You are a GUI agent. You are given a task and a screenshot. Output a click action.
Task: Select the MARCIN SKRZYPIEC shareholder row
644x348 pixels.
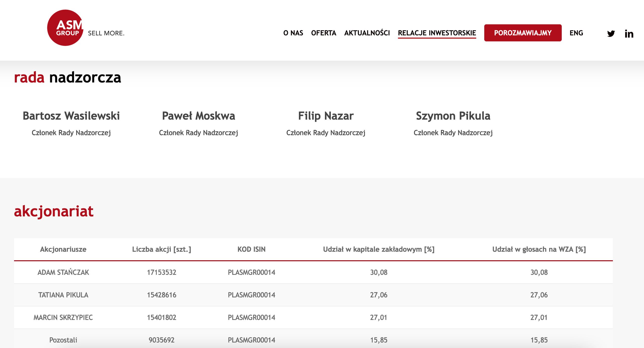(x=63, y=318)
